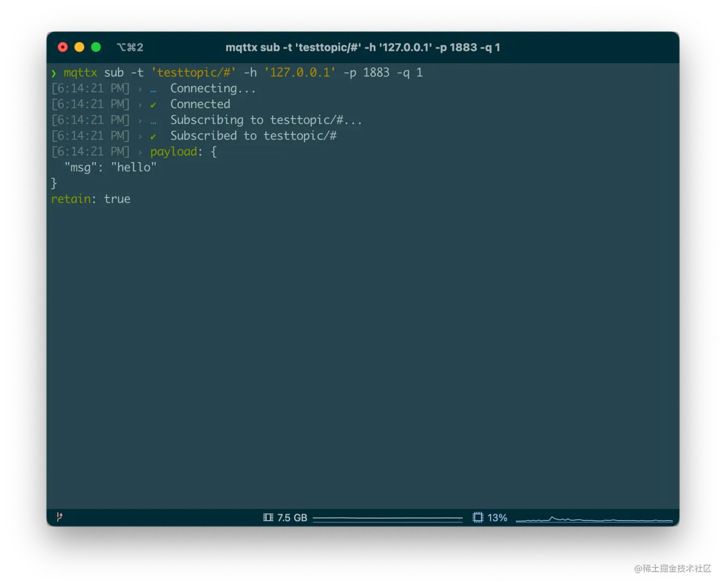Click the 'testtopic/#' topic argument text
This screenshot has width=726, height=588.
(193, 73)
